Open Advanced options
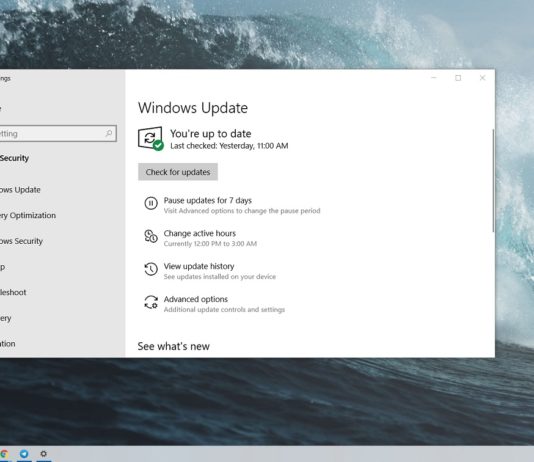The width and height of the screenshot is (534, 462). 196,299
